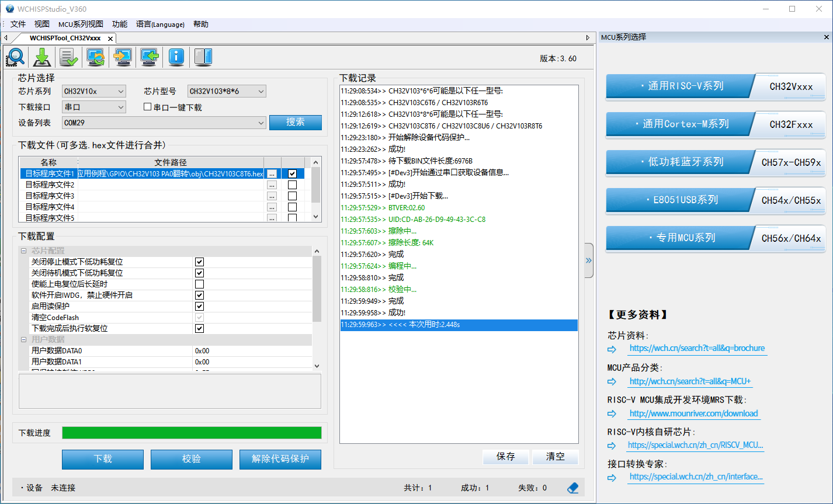This screenshot has height=504, width=833.
Task: Check the 目标程序文件2 checkbox
Action: coord(293,185)
